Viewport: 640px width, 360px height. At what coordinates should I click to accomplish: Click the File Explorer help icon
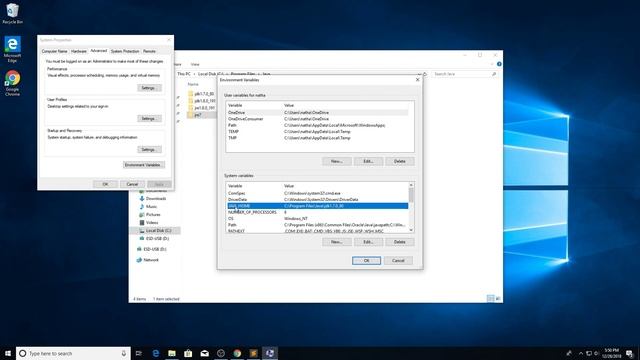(x=499, y=64)
